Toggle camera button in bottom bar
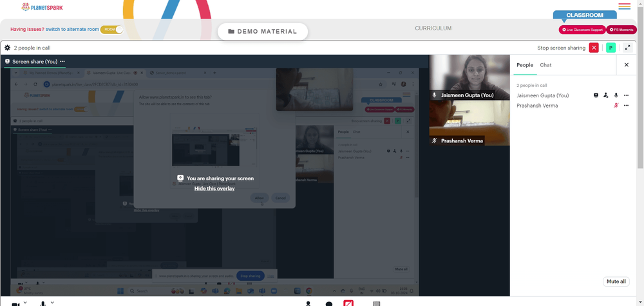Screen dimensions: 644x306 pos(15,304)
